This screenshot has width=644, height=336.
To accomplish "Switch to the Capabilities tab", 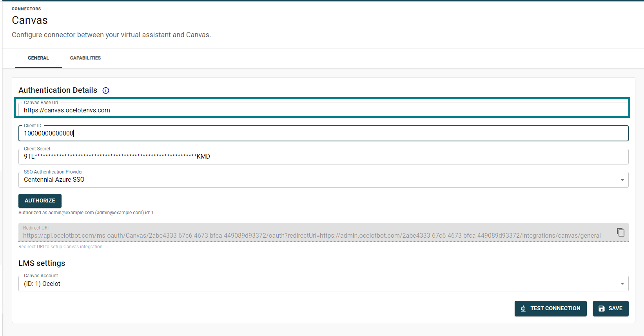I will click(x=85, y=58).
